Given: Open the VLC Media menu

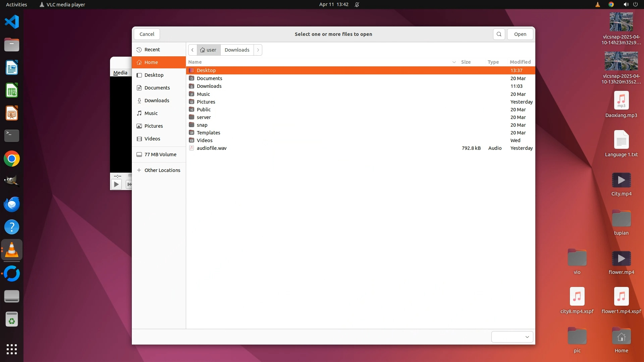Looking at the screenshot, I should coord(120,73).
